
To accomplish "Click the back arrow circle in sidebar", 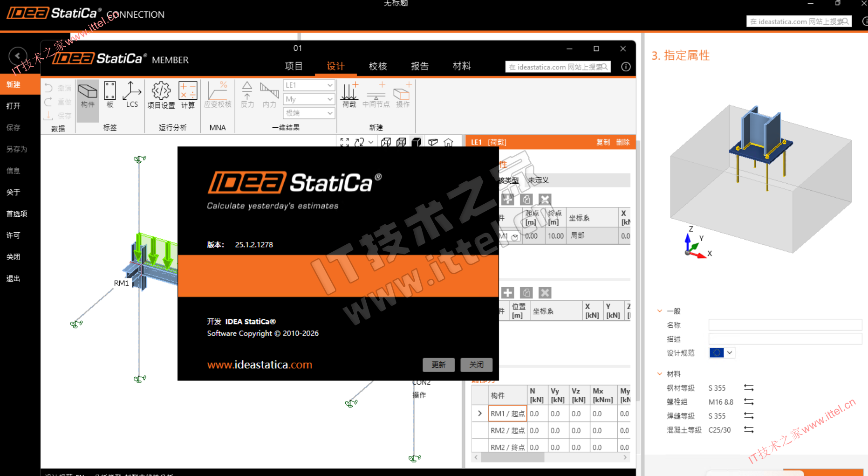I will tap(18, 56).
